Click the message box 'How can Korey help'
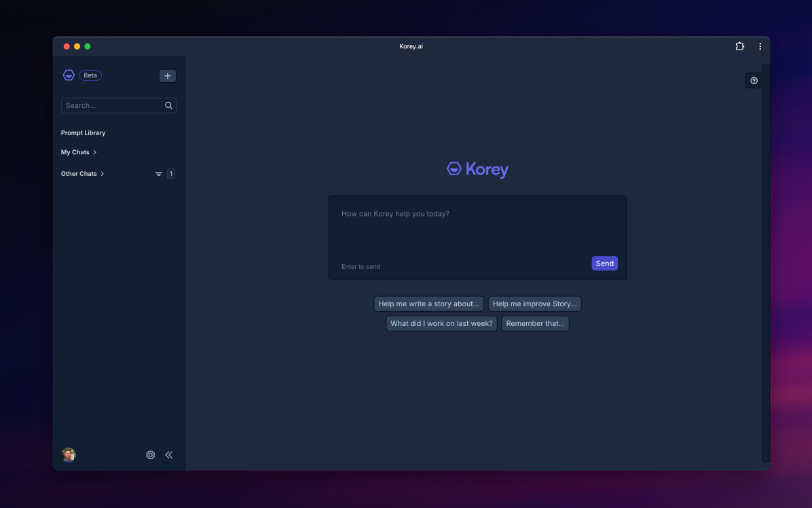 pos(477,238)
